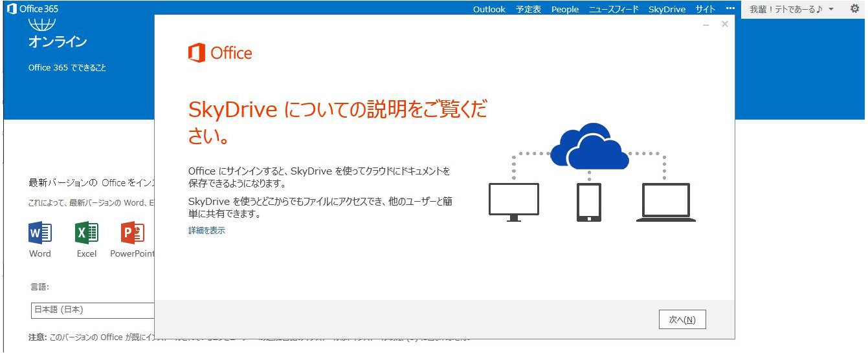Open ニュースフィード in top bar

[x=614, y=9]
